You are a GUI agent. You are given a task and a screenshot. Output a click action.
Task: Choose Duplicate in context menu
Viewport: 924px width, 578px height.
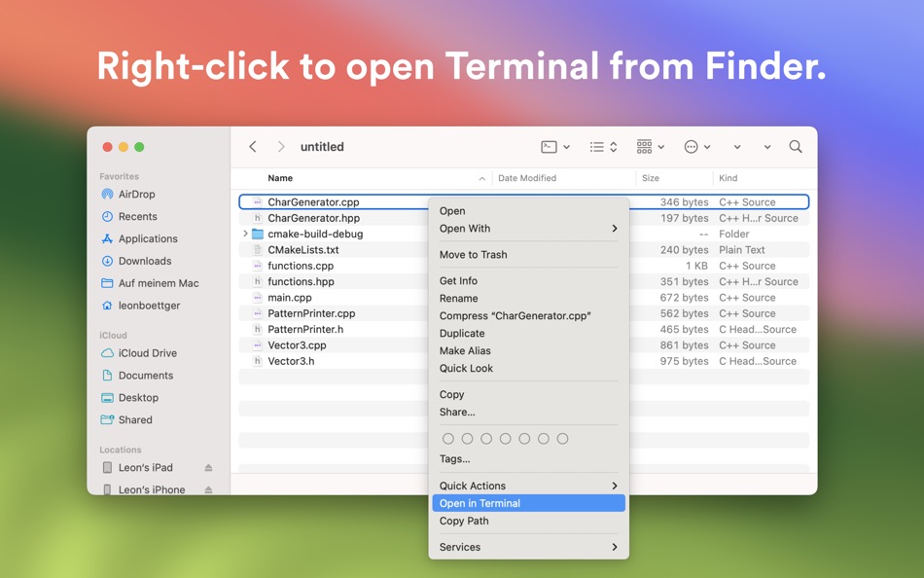[x=528, y=333]
